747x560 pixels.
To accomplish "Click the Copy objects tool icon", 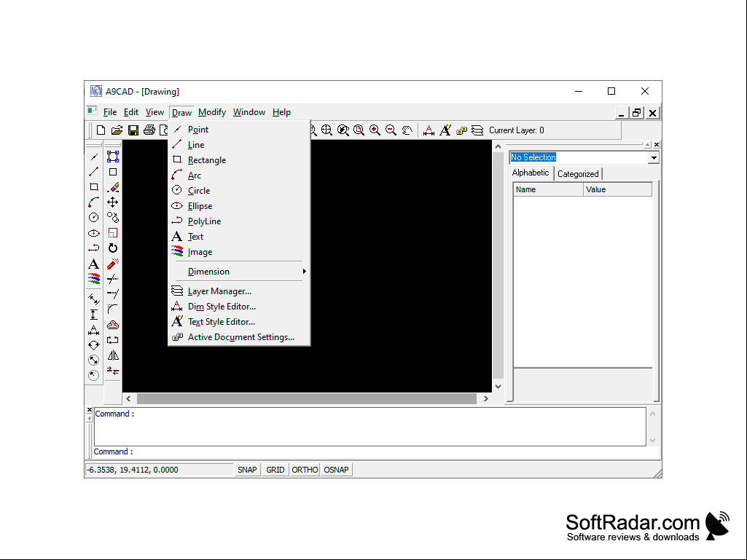I will coord(113,218).
